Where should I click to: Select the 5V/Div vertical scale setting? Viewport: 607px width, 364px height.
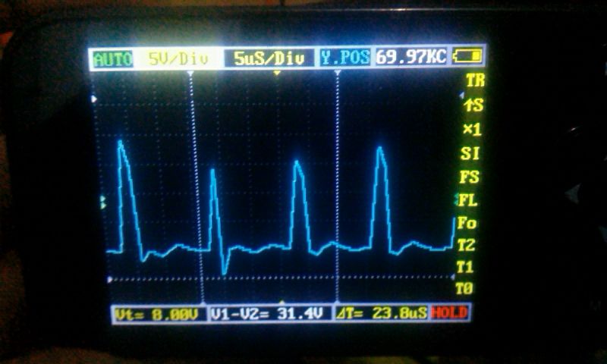[x=178, y=59]
